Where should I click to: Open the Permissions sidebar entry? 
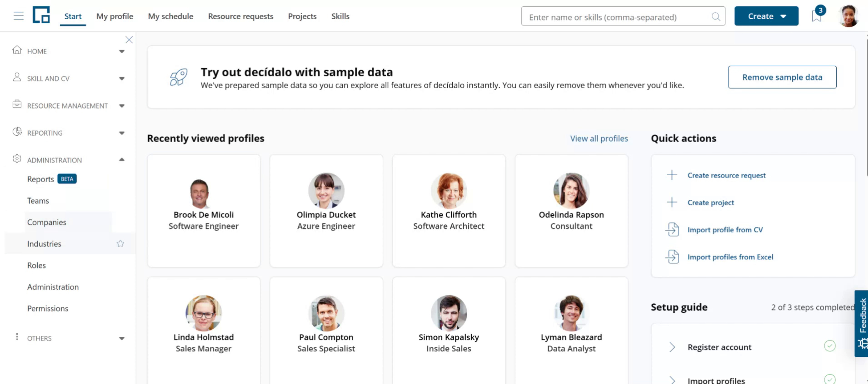click(48, 308)
